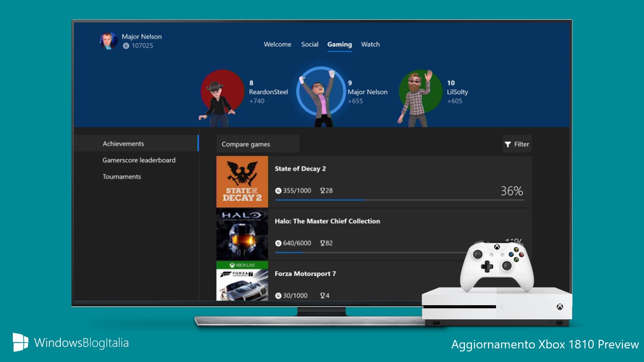
Task: Click the WindowsBlogItalia site name
Action: pos(82,343)
